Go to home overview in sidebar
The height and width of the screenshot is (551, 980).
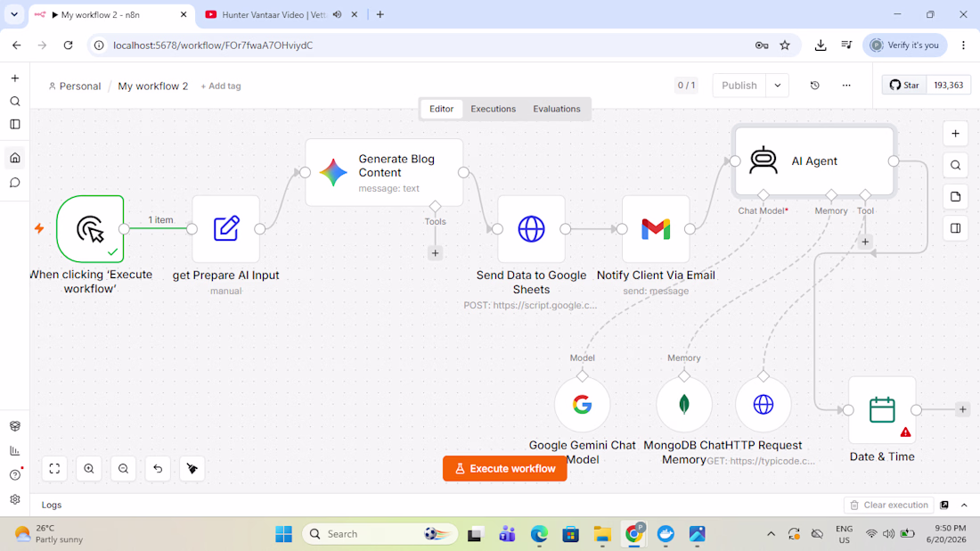pyautogui.click(x=15, y=158)
